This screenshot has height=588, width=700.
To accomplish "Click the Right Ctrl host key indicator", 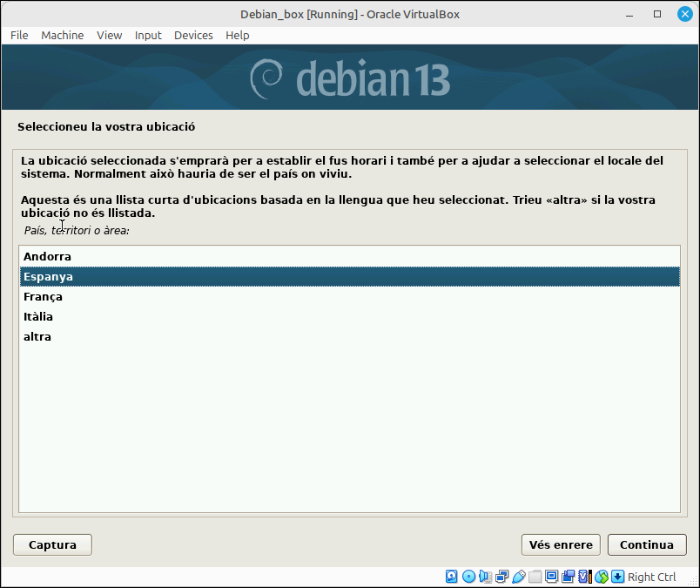I will pos(652,577).
